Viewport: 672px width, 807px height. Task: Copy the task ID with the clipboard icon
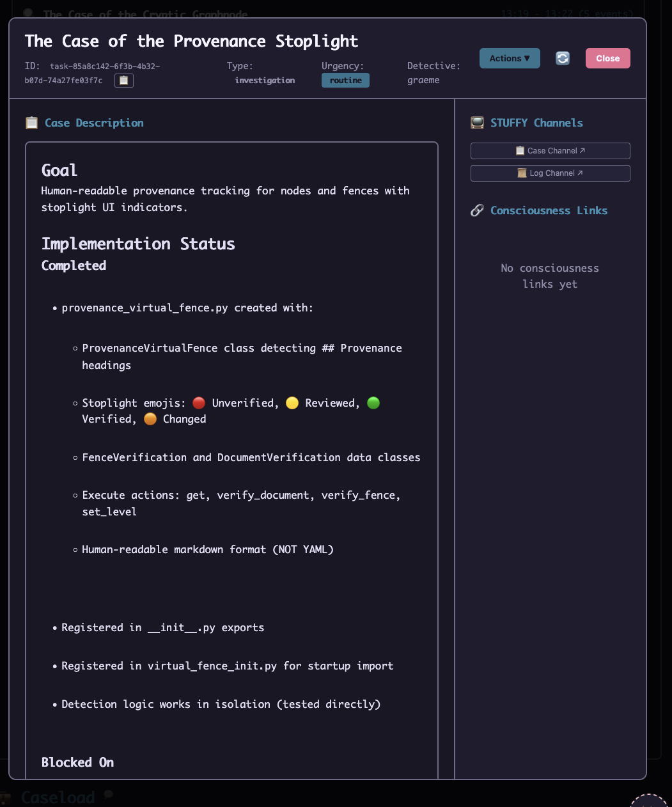coord(124,81)
